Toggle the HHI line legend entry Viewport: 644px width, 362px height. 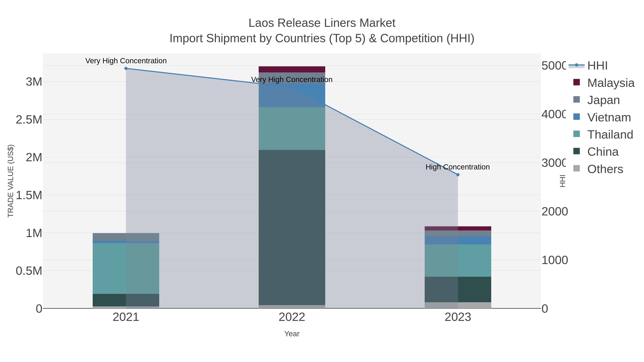[x=588, y=66]
